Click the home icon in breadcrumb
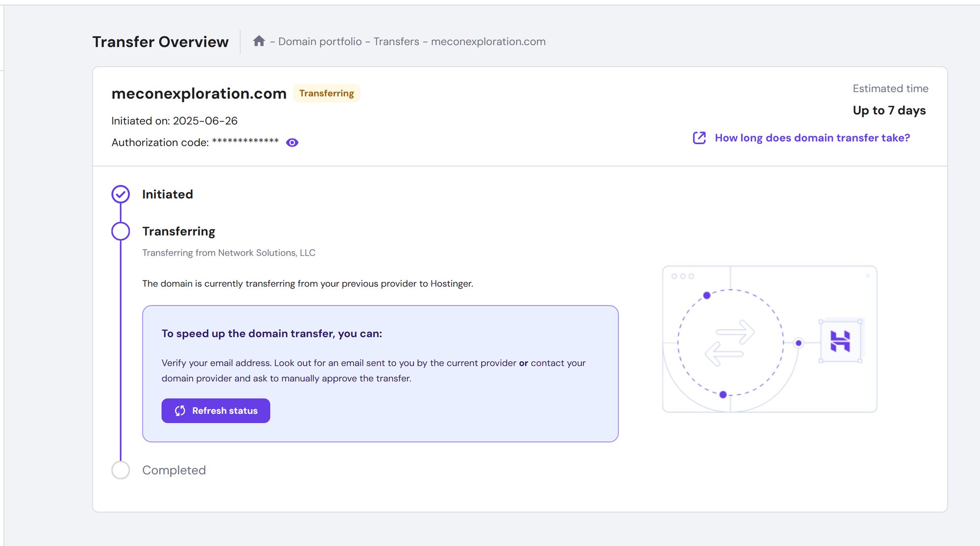This screenshot has height=546, width=980. pyautogui.click(x=259, y=41)
